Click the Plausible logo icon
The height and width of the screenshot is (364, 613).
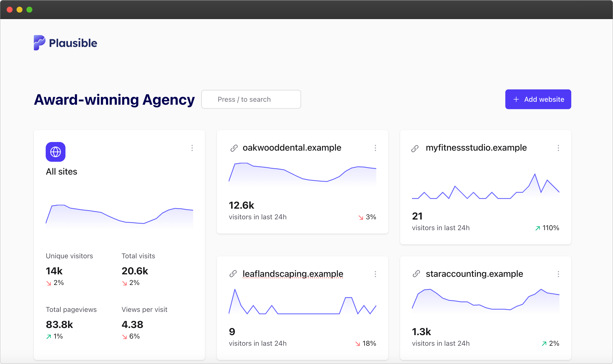(40, 43)
